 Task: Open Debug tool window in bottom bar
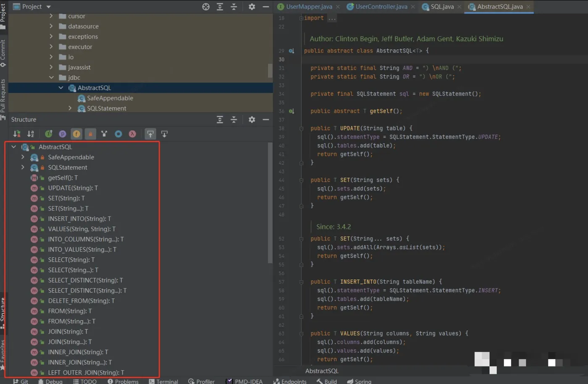coord(50,381)
